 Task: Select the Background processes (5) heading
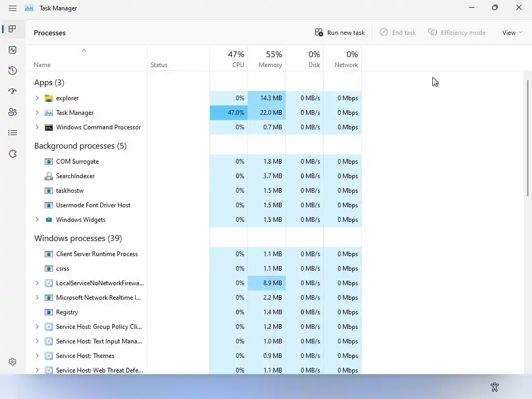(81, 146)
